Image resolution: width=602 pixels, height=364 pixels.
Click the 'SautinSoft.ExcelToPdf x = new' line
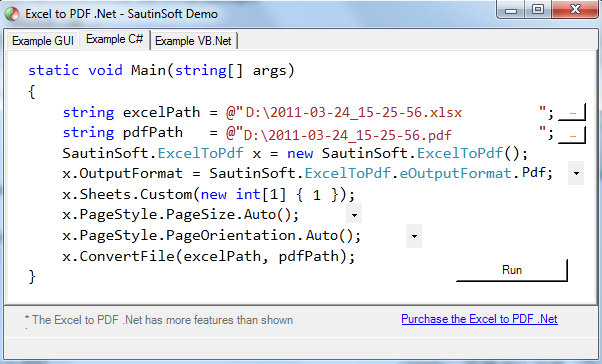[296, 153]
